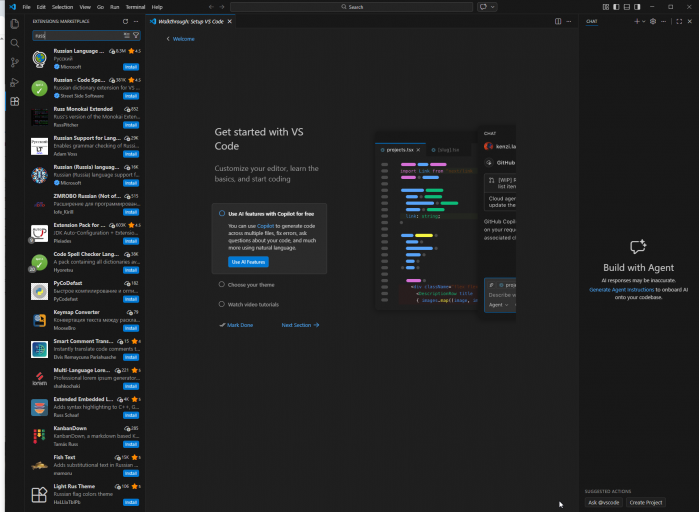The width and height of the screenshot is (699, 512).
Task: Select the Extensions view icon
Action: tap(15, 102)
